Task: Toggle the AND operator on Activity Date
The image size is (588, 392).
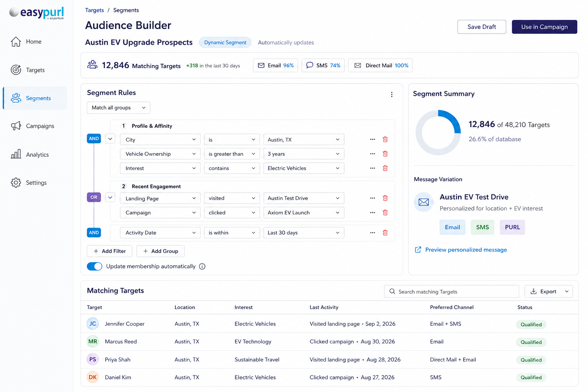Action: (x=94, y=232)
